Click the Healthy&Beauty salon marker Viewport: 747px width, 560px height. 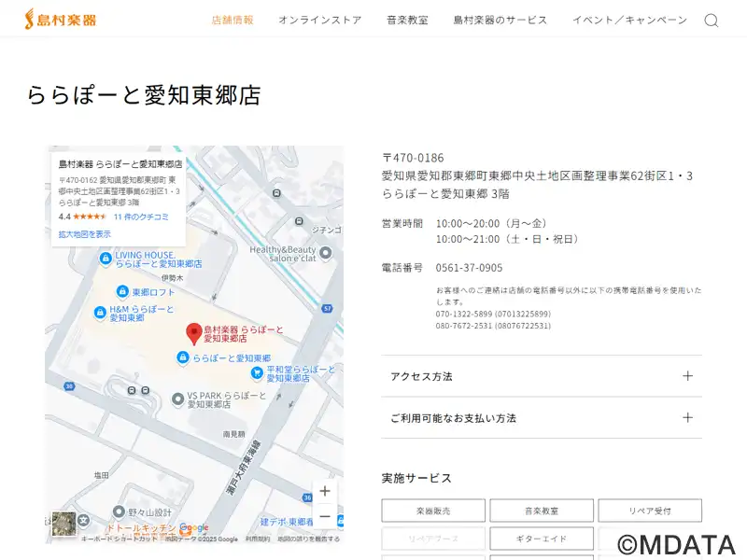pyautogui.click(x=325, y=253)
